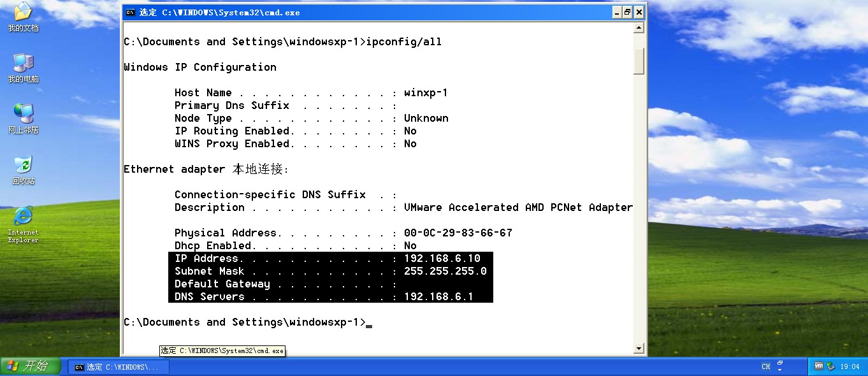Screen dimensions: 868x376
Task: Click the Default Gateway line
Action: click(286, 284)
